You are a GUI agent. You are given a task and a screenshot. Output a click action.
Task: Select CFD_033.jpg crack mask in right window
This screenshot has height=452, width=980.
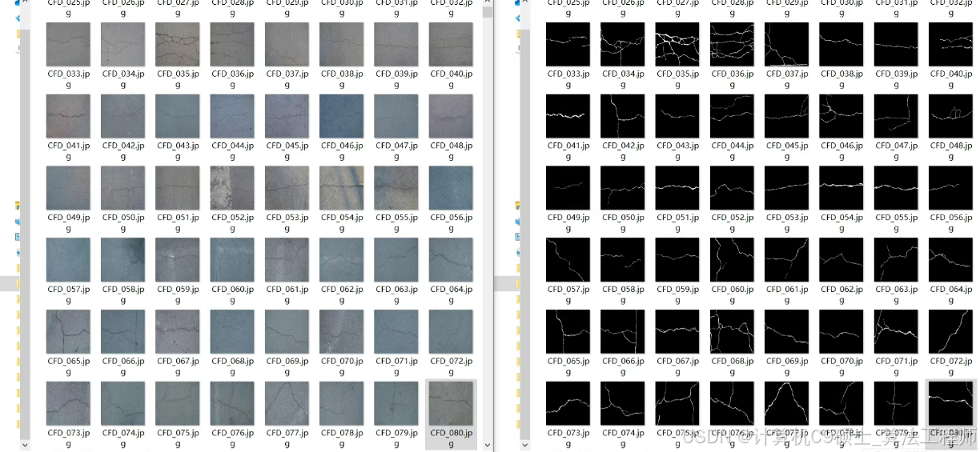pos(568,44)
